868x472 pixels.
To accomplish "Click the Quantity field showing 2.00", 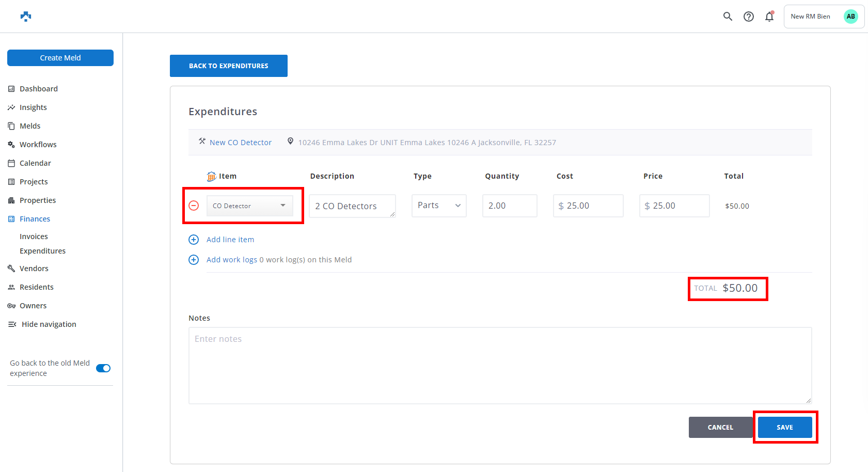I will [509, 206].
